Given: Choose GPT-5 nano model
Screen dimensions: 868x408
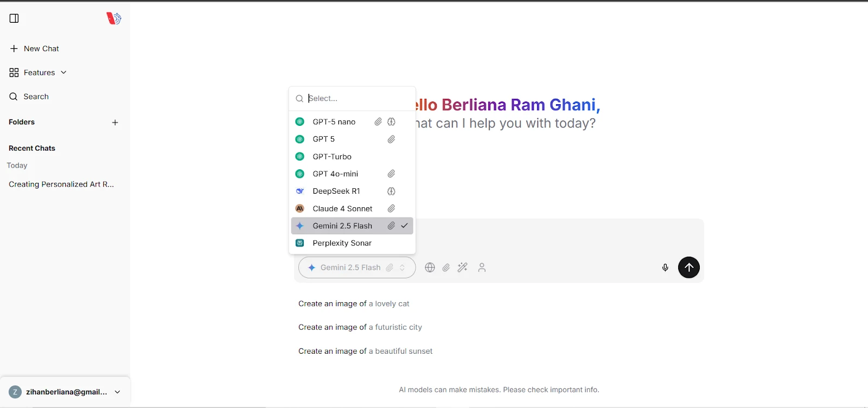Looking at the screenshot, I should click(x=352, y=122).
